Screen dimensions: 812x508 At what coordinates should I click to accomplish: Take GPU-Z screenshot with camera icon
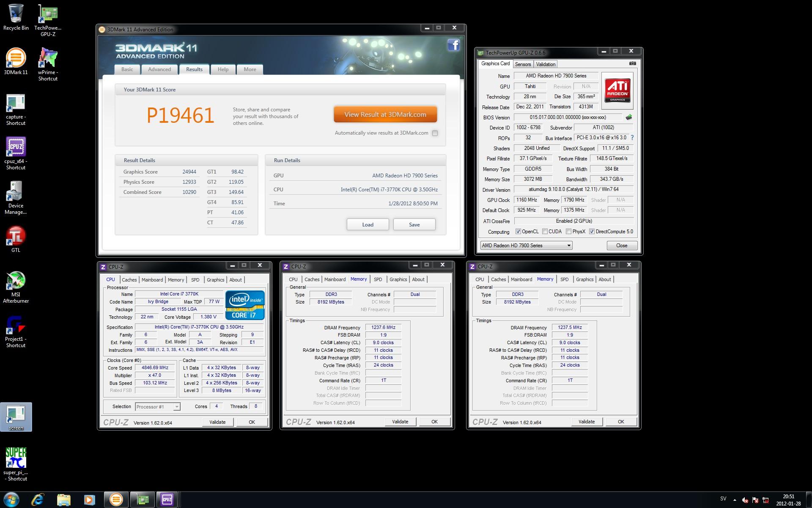[632, 63]
